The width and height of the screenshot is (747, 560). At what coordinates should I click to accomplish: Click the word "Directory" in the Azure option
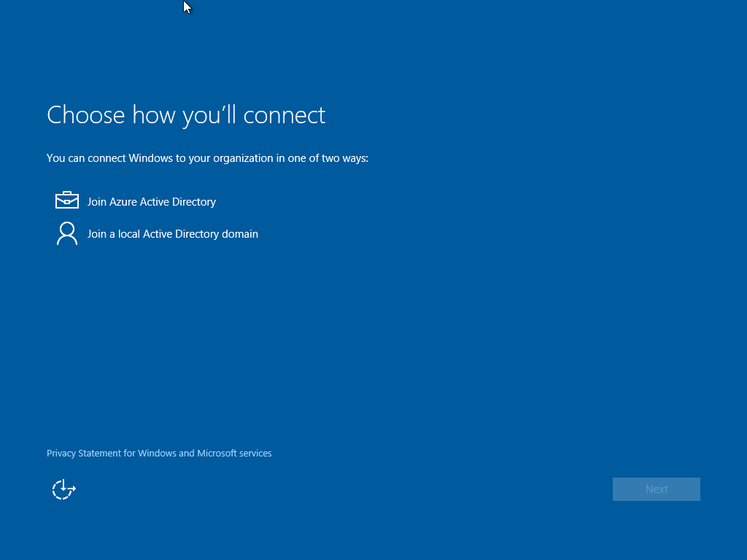tap(194, 202)
